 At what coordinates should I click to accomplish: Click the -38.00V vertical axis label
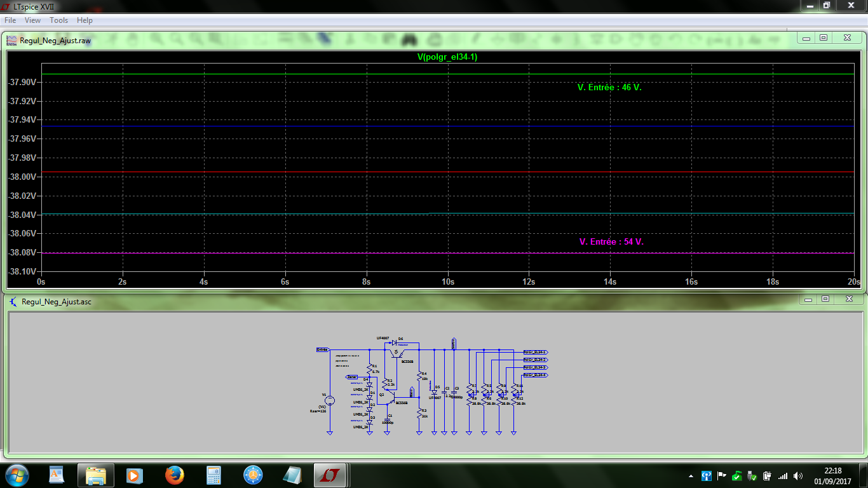(22, 177)
